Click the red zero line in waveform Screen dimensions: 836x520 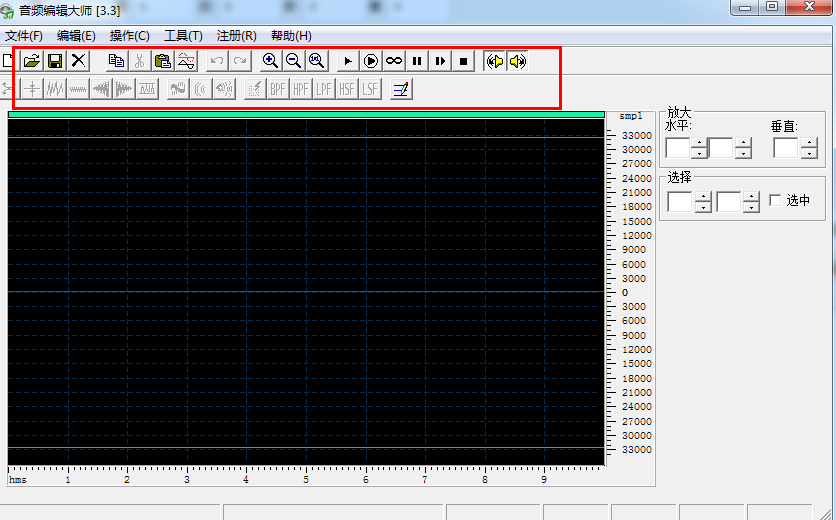306,292
